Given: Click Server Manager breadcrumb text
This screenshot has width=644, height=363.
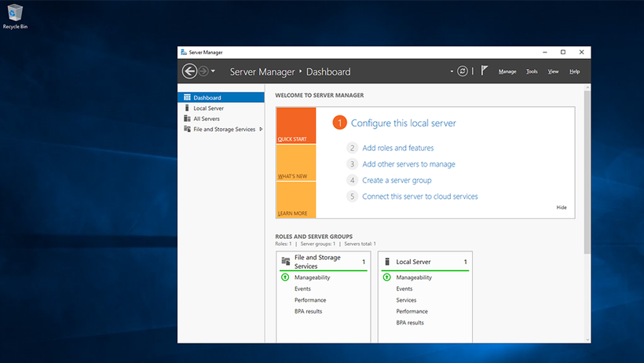Looking at the screenshot, I should (x=262, y=71).
